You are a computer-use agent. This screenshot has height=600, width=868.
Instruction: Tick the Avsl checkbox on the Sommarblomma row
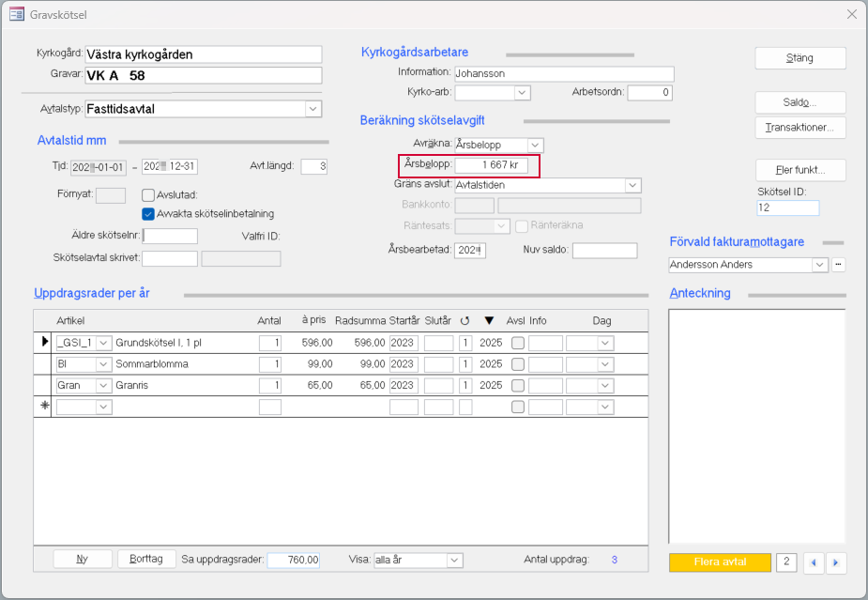pyautogui.click(x=517, y=364)
